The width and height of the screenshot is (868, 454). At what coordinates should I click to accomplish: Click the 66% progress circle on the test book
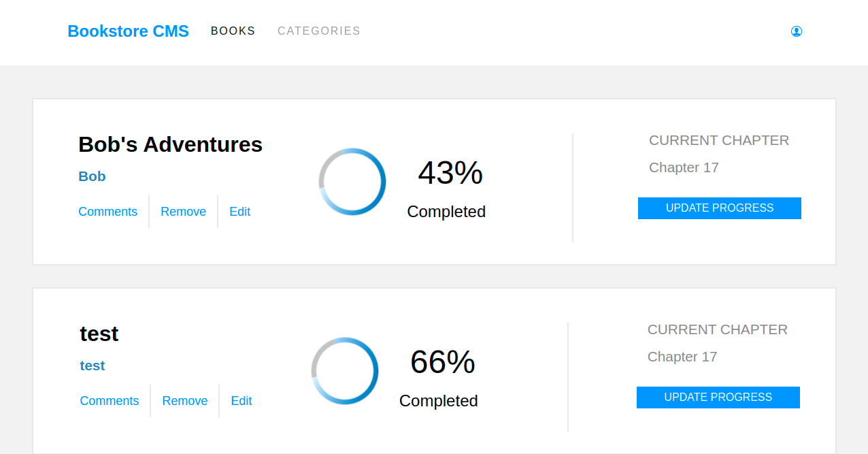pos(345,371)
